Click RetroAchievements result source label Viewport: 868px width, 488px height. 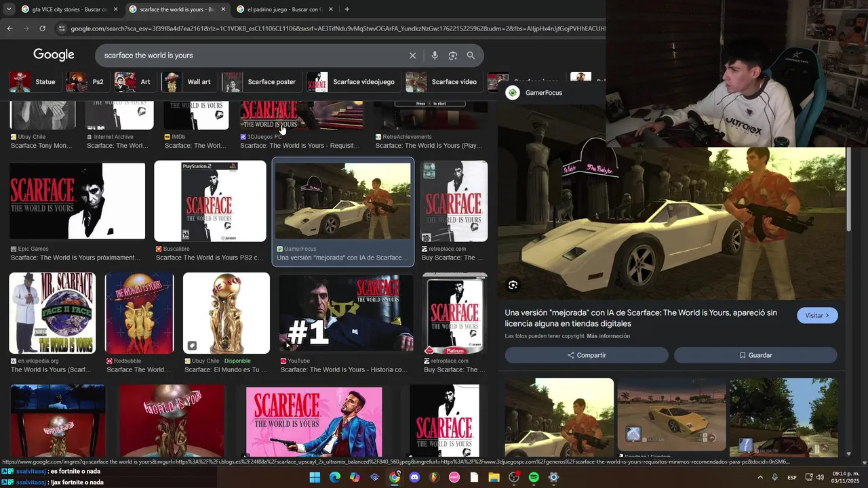click(x=407, y=137)
